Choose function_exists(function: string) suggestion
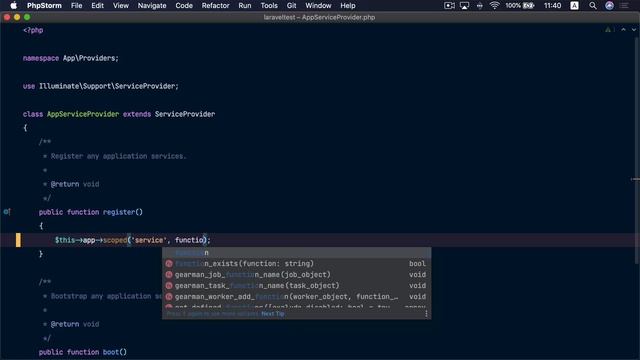 point(296,264)
